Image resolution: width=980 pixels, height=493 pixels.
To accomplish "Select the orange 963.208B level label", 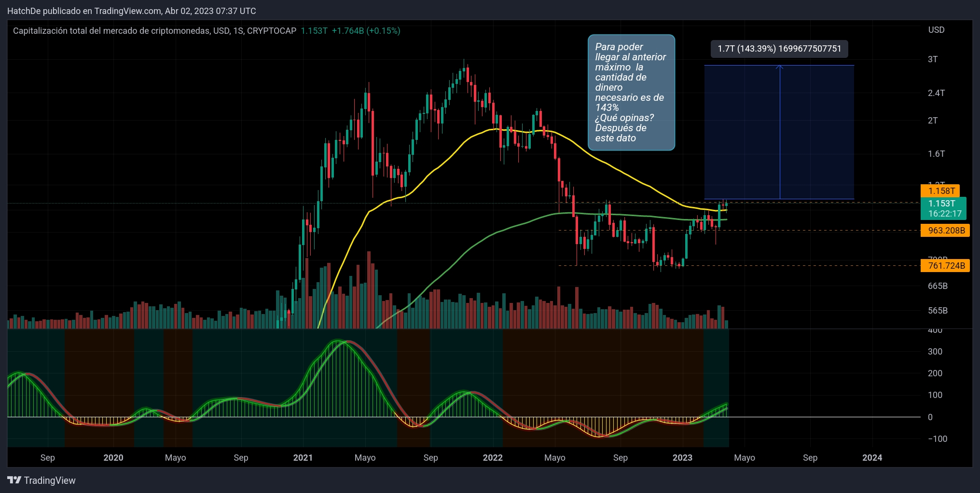I will coord(946,231).
